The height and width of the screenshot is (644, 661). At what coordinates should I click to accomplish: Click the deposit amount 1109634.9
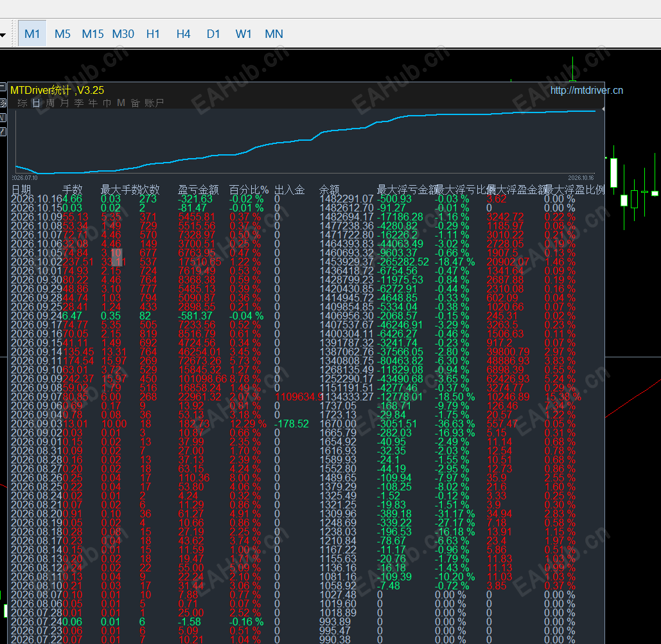(x=299, y=397)
